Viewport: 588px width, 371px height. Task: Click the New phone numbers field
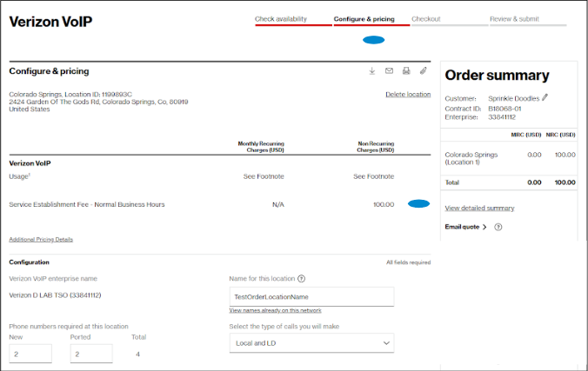(30, 354)
